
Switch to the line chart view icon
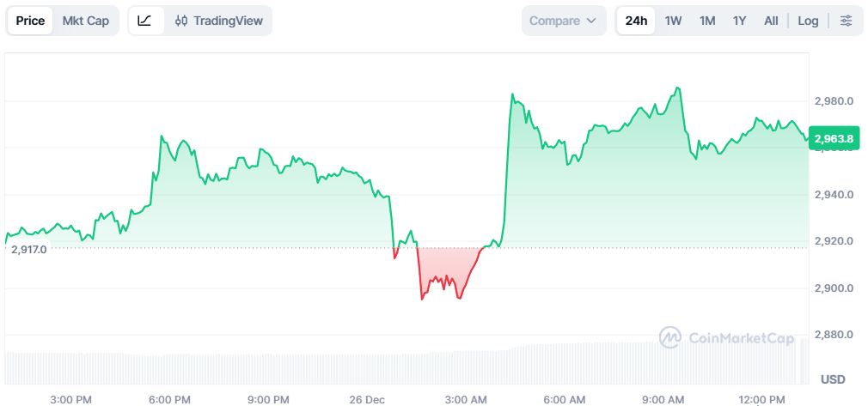tap(144, 21)
